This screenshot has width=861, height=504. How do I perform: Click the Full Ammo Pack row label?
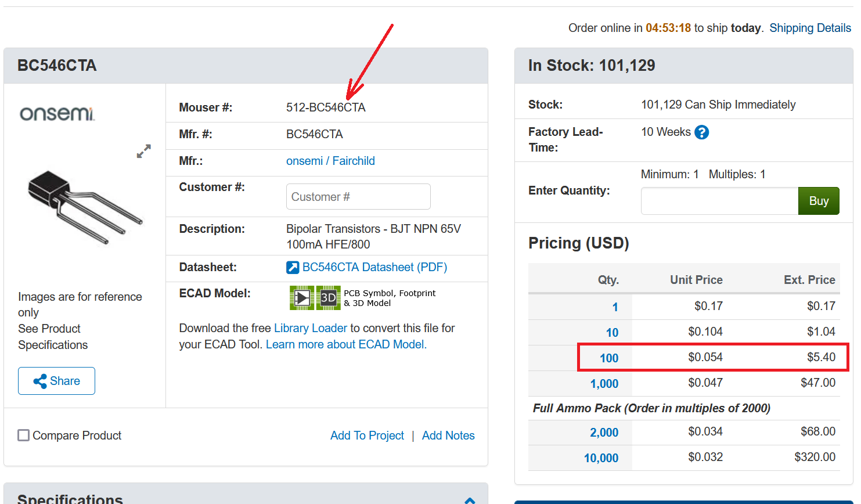651,408
